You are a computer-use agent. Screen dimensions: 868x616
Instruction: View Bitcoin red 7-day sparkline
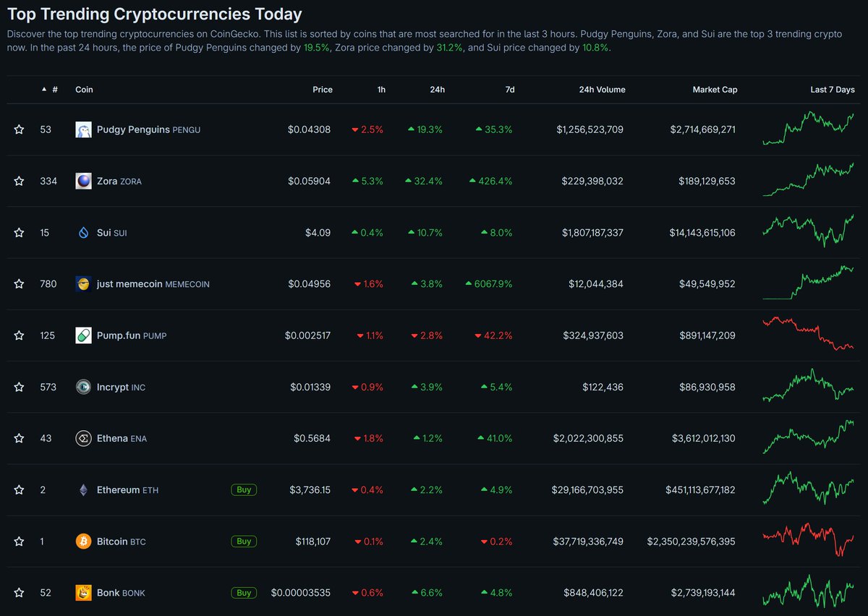click(809, 540)
